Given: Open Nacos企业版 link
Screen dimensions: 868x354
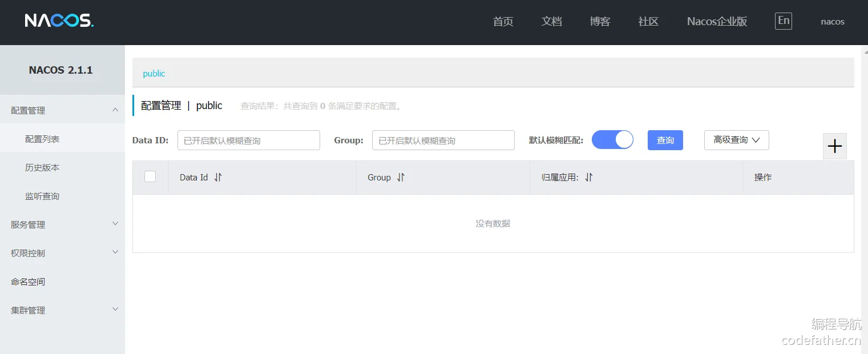Looking at the screenshot, I should click(x=717, y=22).
